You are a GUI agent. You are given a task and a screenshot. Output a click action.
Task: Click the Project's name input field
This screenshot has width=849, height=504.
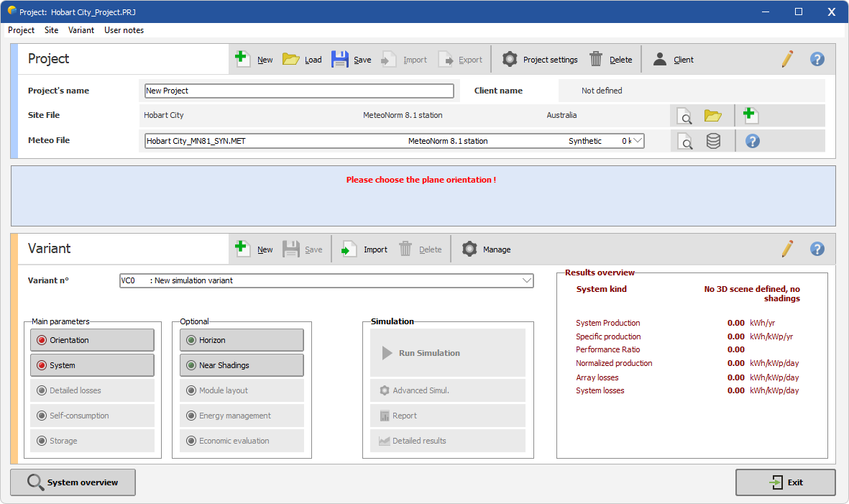299,91
